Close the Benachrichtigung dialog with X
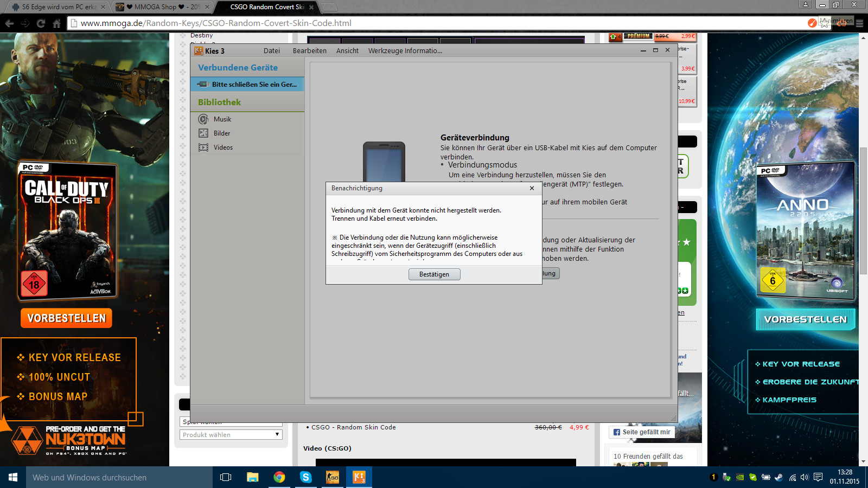Image resolution: width=868 pixels, height=488 pixels. click(532, 188)
